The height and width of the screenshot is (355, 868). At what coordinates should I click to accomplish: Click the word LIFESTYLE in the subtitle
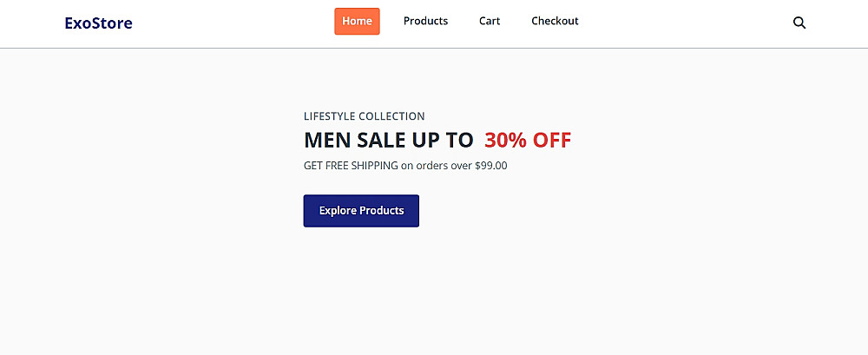coord(329,116)
